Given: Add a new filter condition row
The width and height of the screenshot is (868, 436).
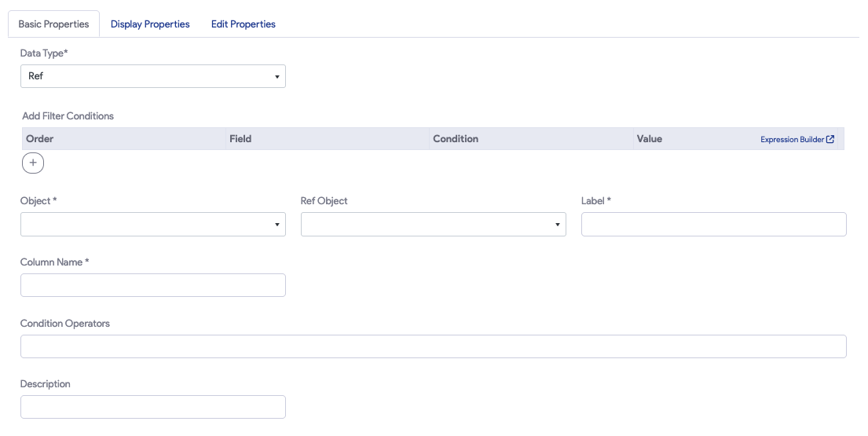Looking at the screenshot, I should click(33, 163).
